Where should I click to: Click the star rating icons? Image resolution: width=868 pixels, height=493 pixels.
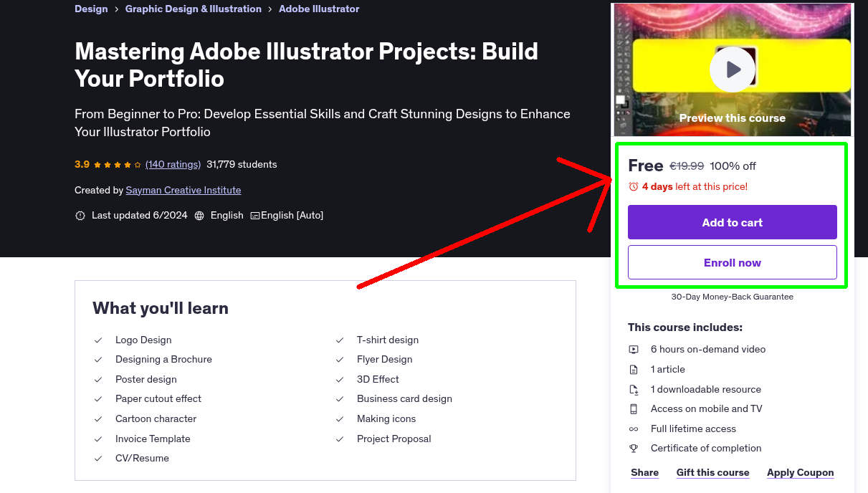118,164
